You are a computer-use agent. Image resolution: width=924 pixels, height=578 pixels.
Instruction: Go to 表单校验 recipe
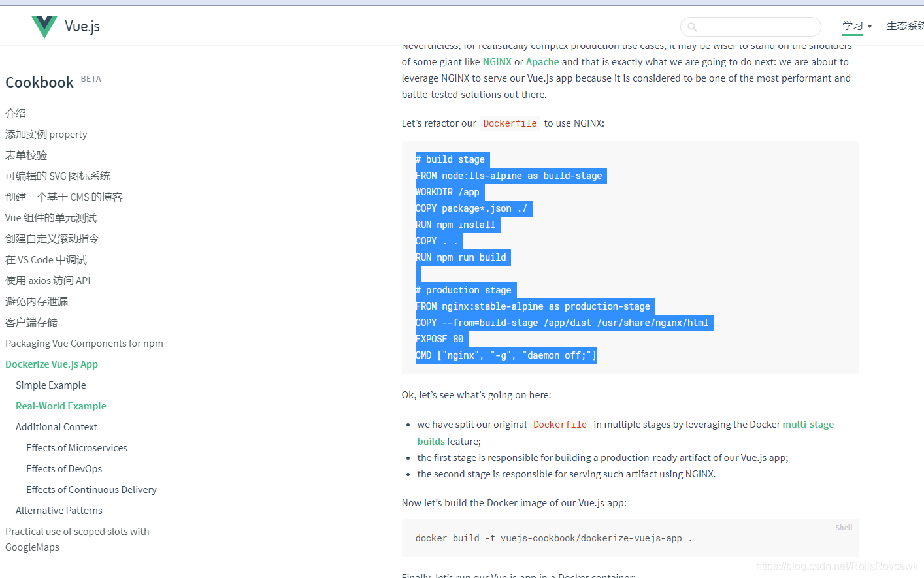pyautogui.click(x=26, y=155)
